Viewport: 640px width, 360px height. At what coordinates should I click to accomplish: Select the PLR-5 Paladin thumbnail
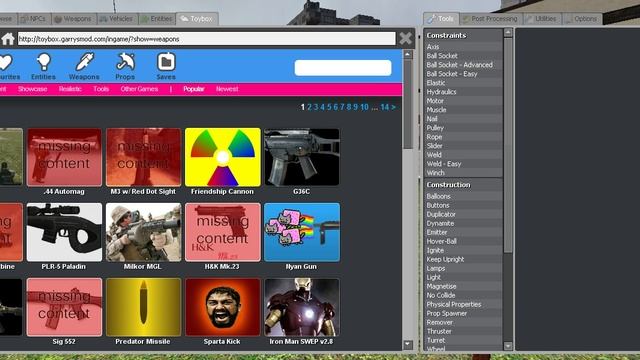(64, 232)
